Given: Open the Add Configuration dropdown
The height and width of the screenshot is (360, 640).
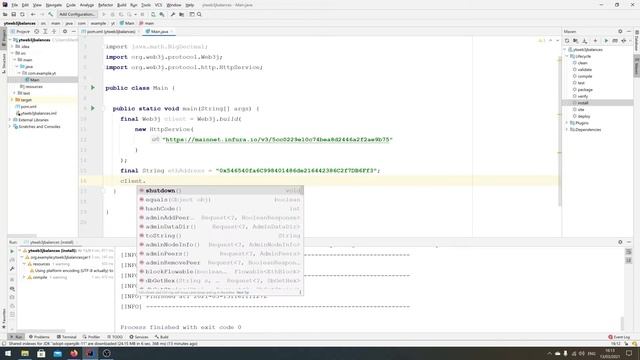Looking at the screenshot, I should [x=77, y=14].
